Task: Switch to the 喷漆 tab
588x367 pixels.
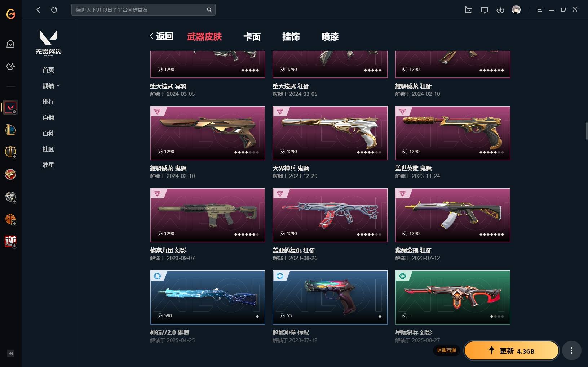Action: point(330,37)
